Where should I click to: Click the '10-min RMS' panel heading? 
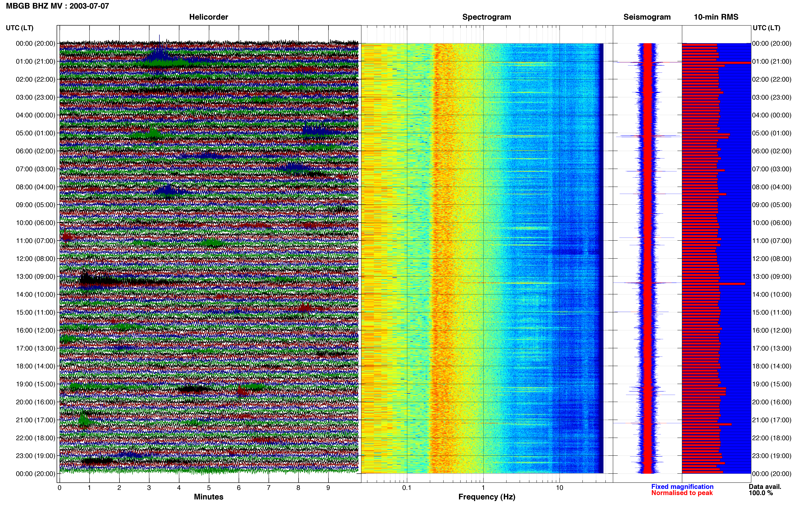[x=716, y=17]
